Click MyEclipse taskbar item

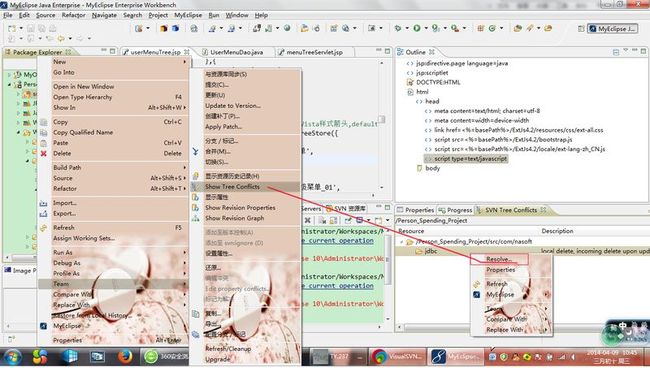(455, 356)
